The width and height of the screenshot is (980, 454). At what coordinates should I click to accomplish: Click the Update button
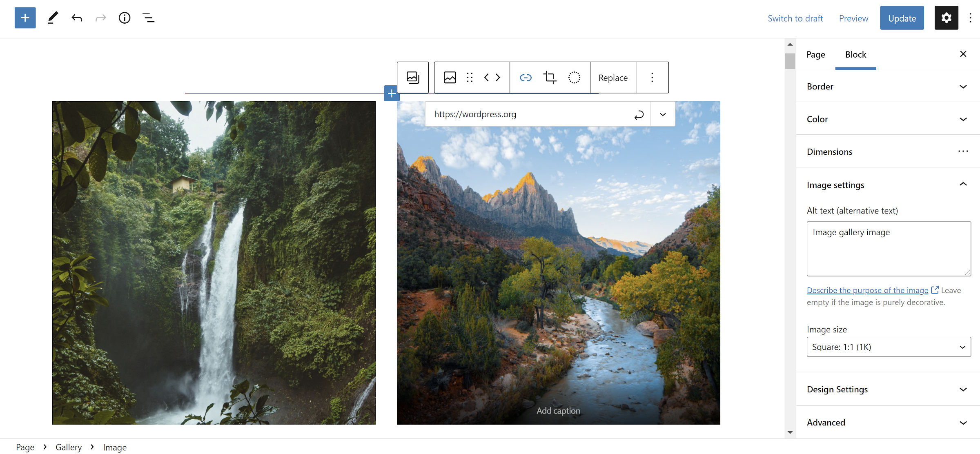[x=902, y=18]
